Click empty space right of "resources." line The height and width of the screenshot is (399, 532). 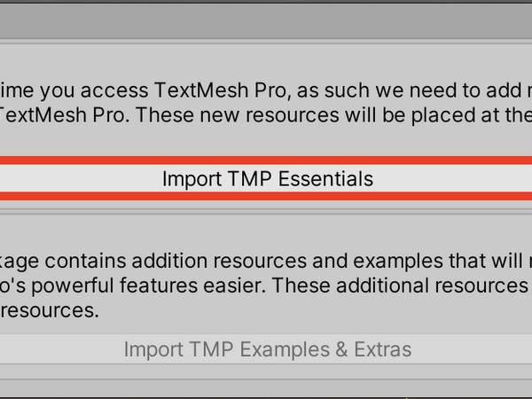(310, 311)
